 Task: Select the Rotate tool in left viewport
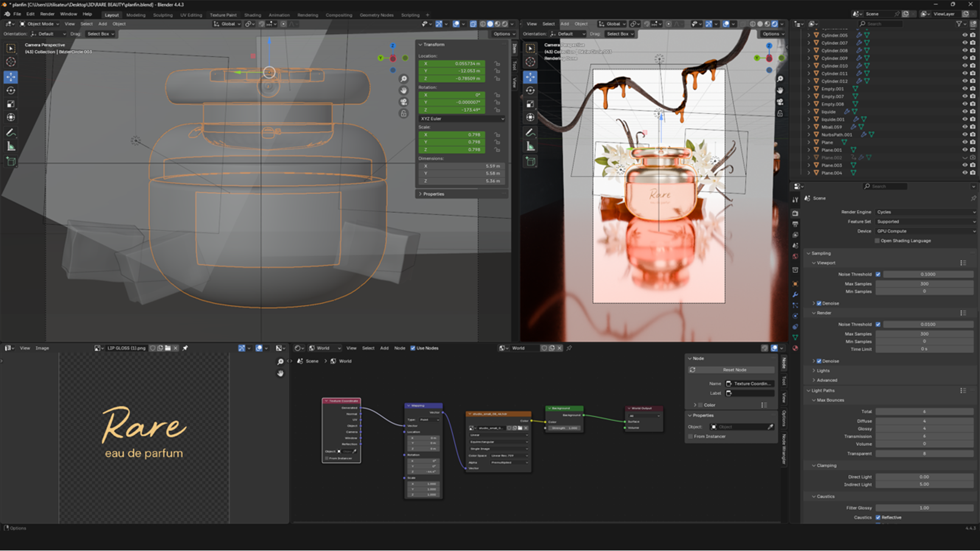[x=11, y=91]
